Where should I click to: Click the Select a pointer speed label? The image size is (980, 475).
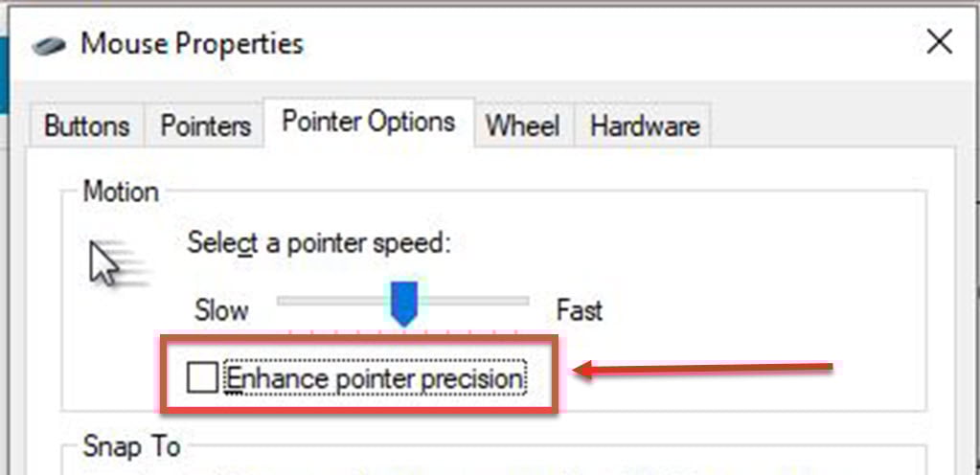tap(319, 243)
